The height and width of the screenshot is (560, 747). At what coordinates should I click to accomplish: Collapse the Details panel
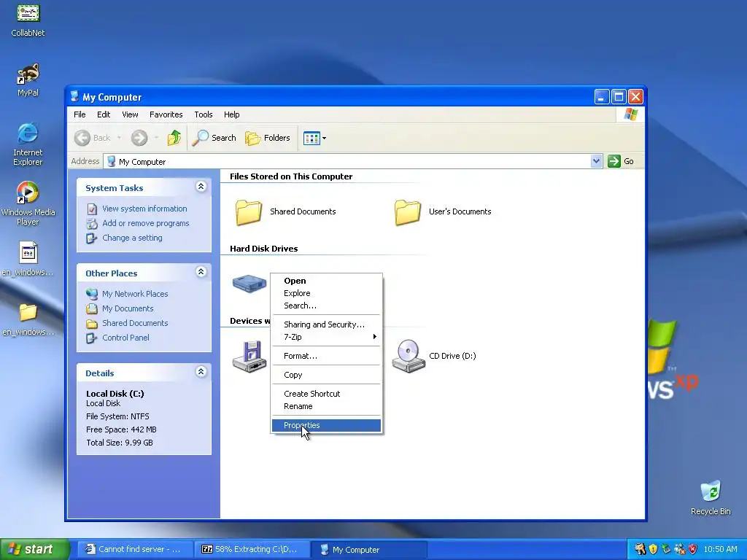click(x=201, y=372)
